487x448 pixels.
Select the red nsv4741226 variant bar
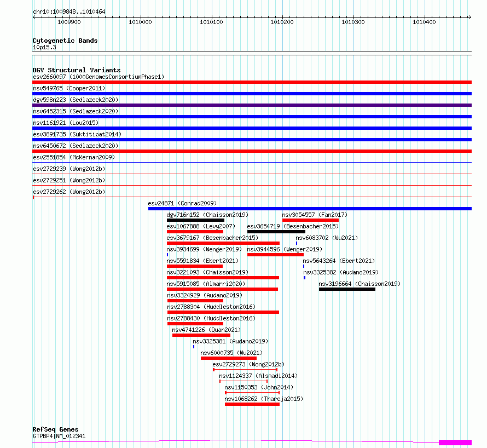tap(201, 335)
